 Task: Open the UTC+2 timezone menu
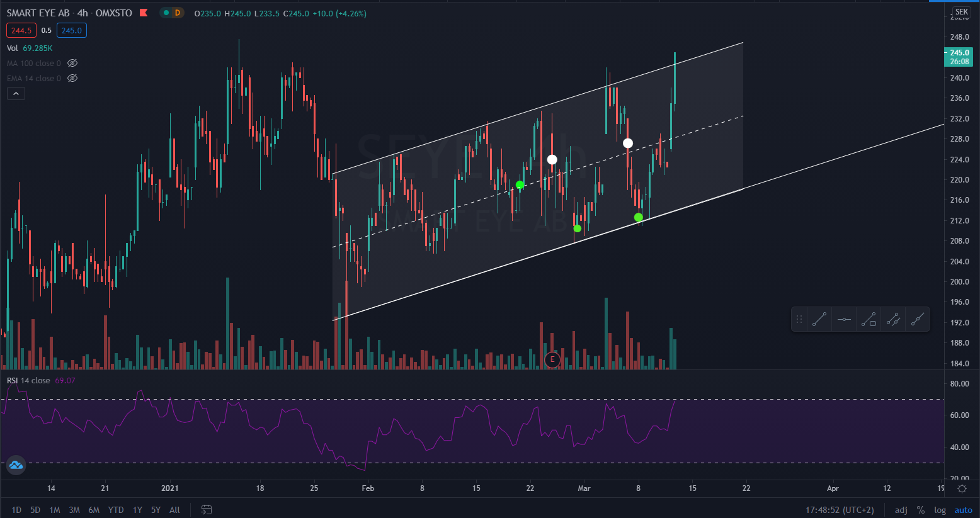click(840, 510)
